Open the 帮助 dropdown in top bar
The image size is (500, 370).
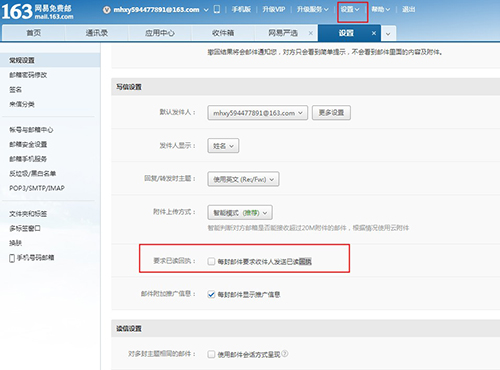coord(381,9)
